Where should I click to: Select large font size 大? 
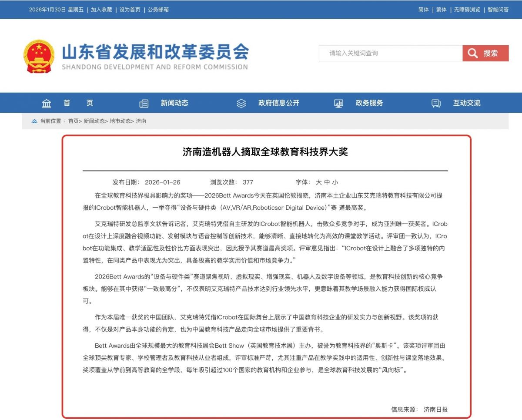319,182
